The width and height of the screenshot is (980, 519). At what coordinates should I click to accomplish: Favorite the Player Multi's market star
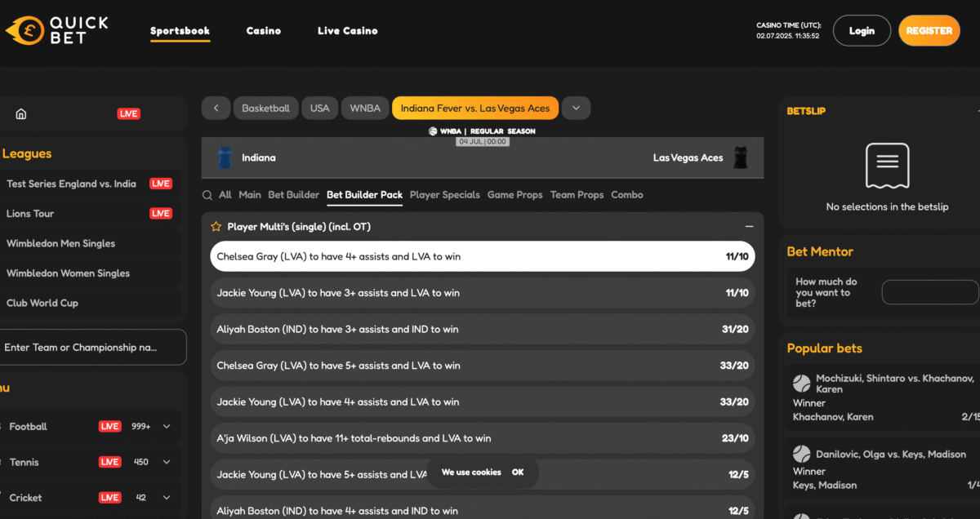[216, 227]
